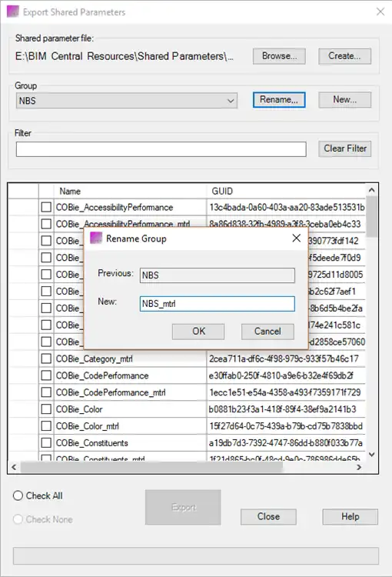Click the Previous name field showing NBS
392x577 pixels.
click(x=218, y=275)
